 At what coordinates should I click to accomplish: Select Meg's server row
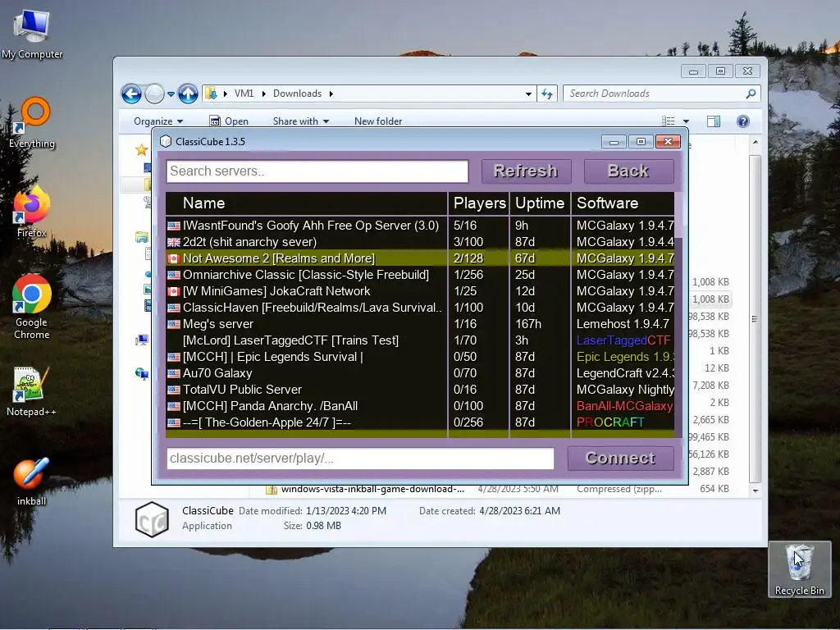[x=420, y=324]
